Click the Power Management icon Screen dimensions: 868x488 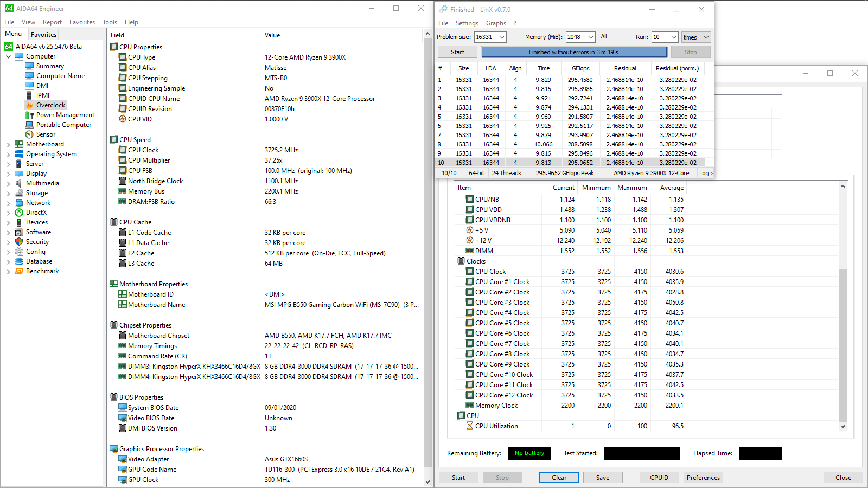coord(30,115)
